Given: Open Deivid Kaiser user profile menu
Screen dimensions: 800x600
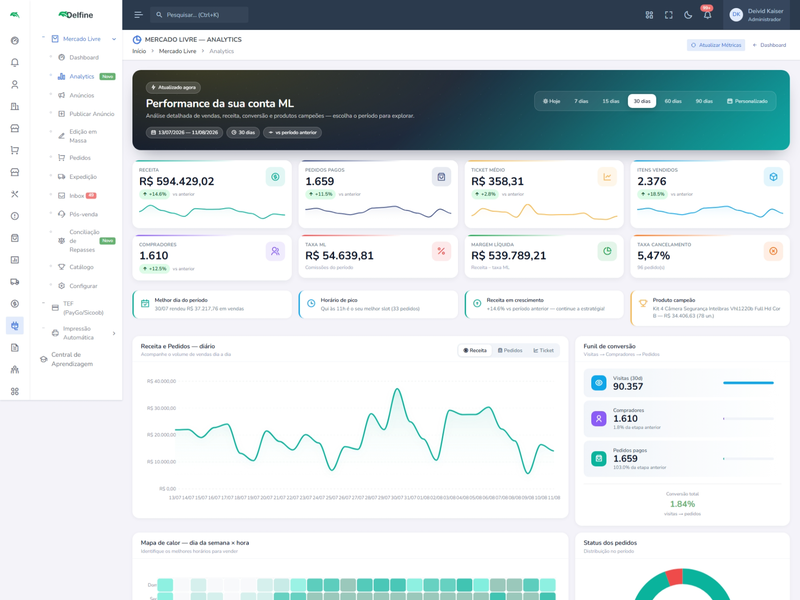Looking at the screenshot, I should pyautogui.click(x=757, y=15).
